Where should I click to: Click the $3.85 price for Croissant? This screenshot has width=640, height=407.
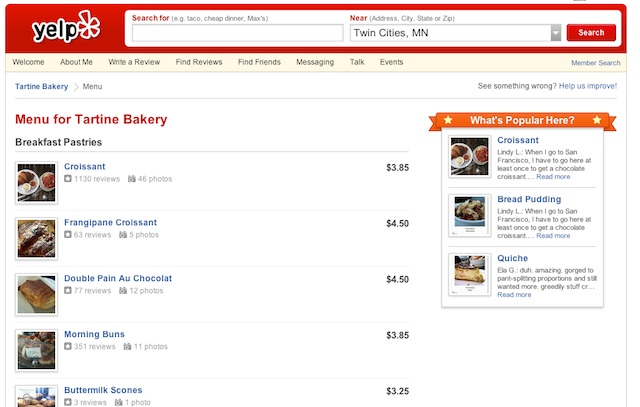pos(398,168)
